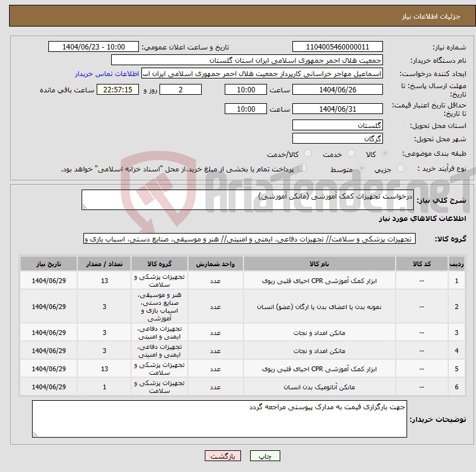
Task: Click row 6 item مانکن آناتومیک بدن انسان
Action: (x=319, y=387)
